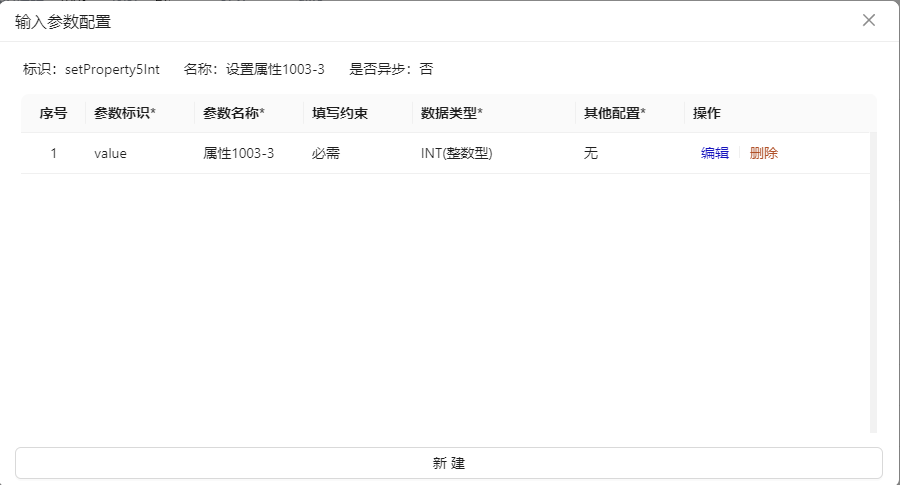This screenshot has width=900, height=485.
Task: Click 删除 link for value parameter
Action: pos(763,153)
